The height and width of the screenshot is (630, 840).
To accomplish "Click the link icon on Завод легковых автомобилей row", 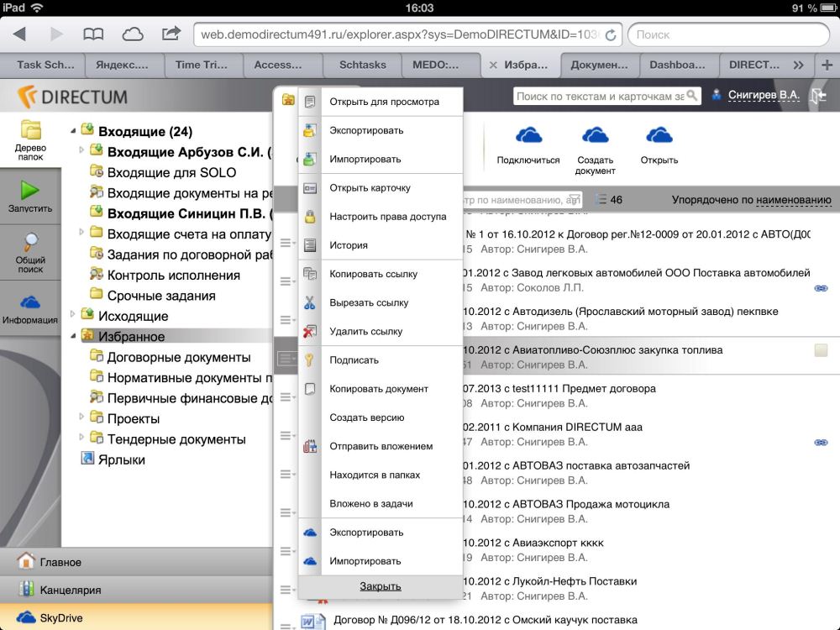I will pos(821,288).
